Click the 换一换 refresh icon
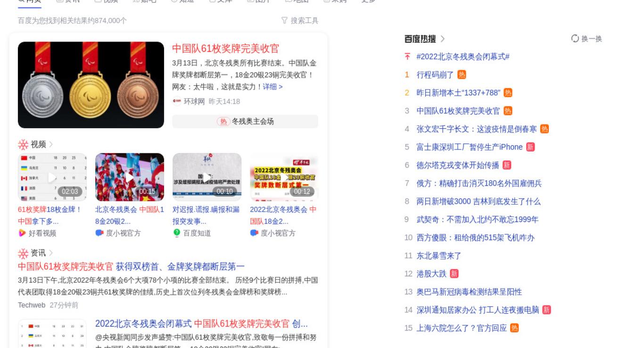 pyautogui.click(x=575, y=39)
